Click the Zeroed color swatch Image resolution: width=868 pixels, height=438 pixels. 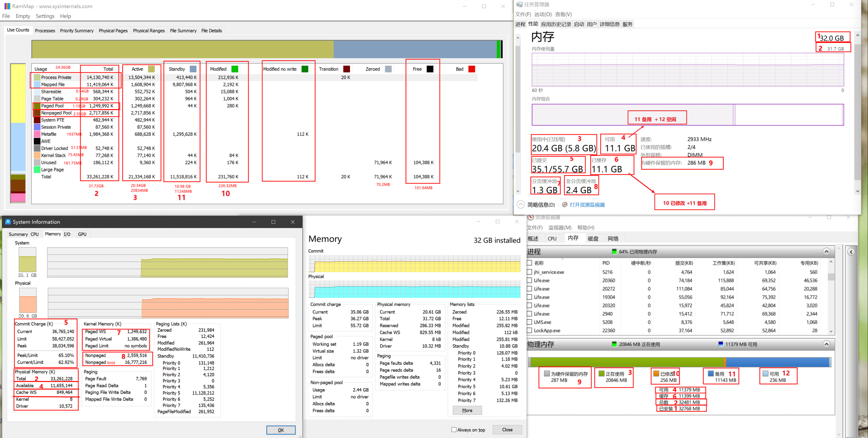388,69
